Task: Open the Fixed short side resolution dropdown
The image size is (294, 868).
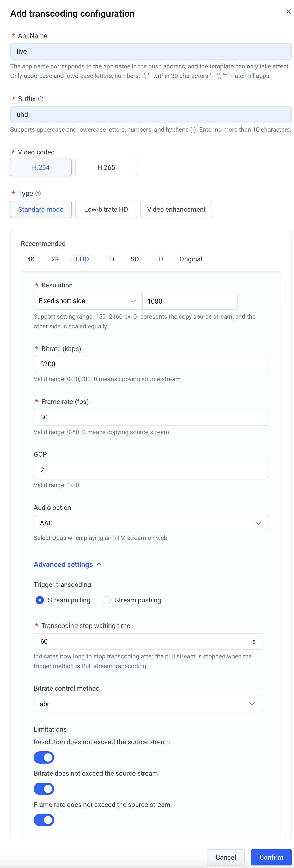Action: click(88, 301)
